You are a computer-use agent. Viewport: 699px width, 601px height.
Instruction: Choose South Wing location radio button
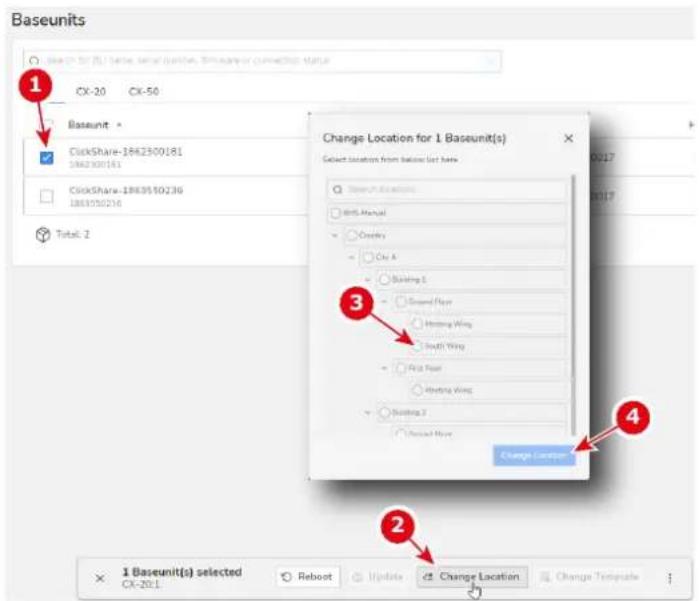pos(417,346)
